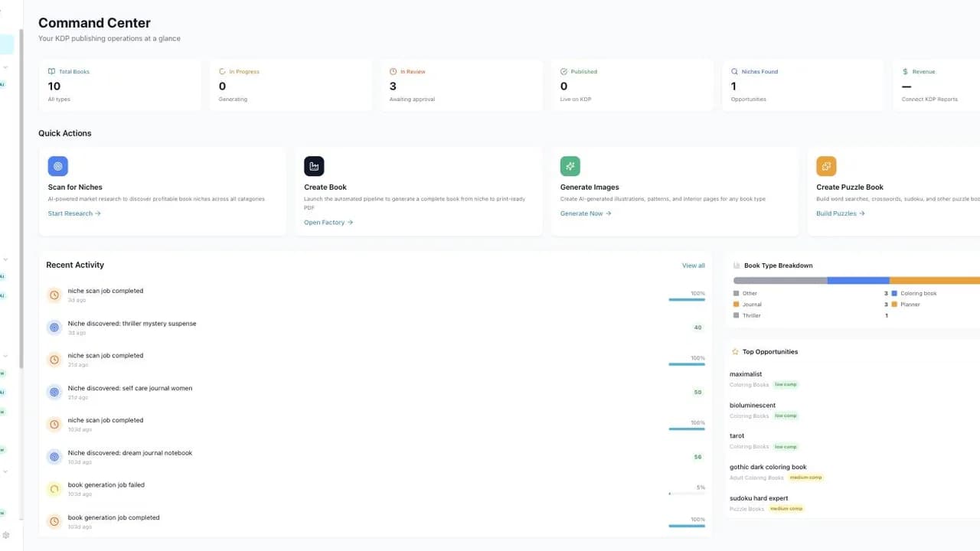Click the blue Scan for Niches icon
This screenshot has height=551, width=980.
[57, 166]
